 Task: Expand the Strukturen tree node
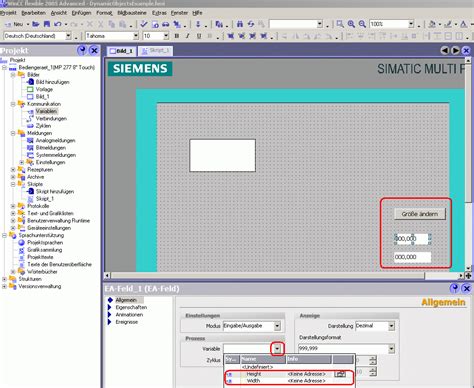pyautogui.click(x=5, y=279)
